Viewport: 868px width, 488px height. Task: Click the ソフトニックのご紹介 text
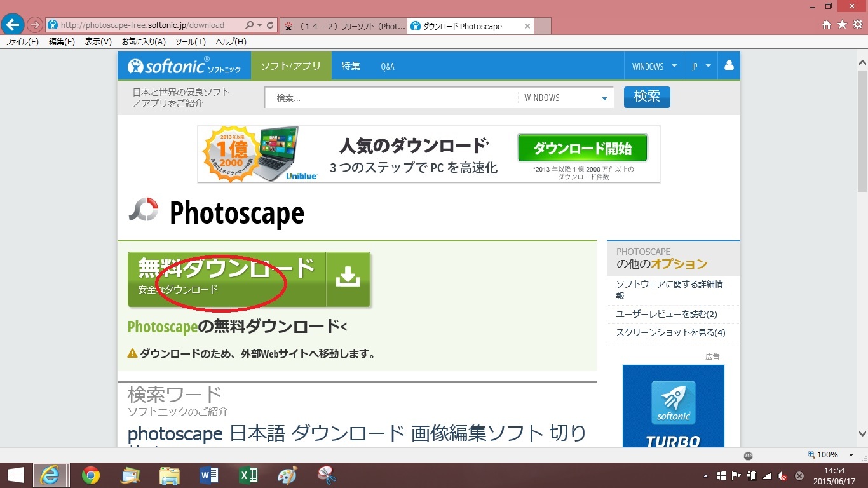tap(178, 412)
